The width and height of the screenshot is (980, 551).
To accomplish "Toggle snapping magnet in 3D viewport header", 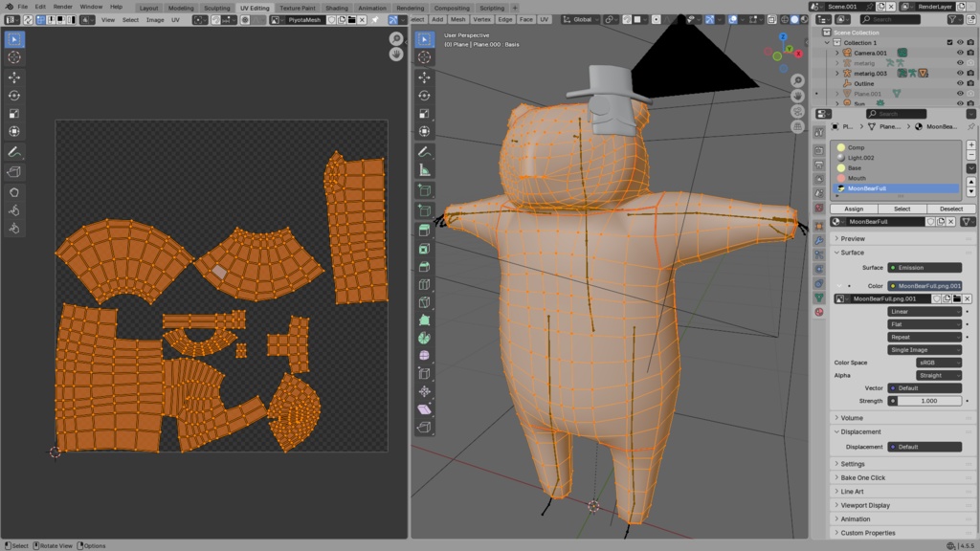I will coord(628,20).
